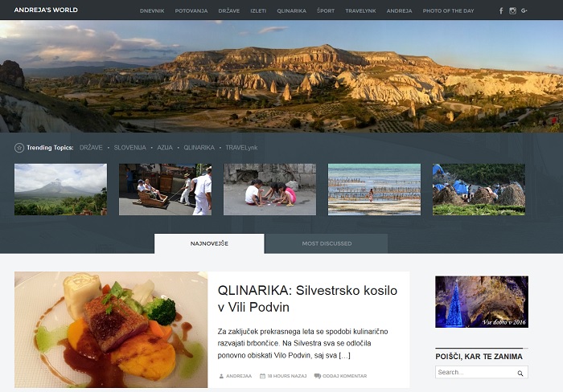Open the DRŽAVE trending topic
This screenshot has height=392, width=563.
[91, 148]
